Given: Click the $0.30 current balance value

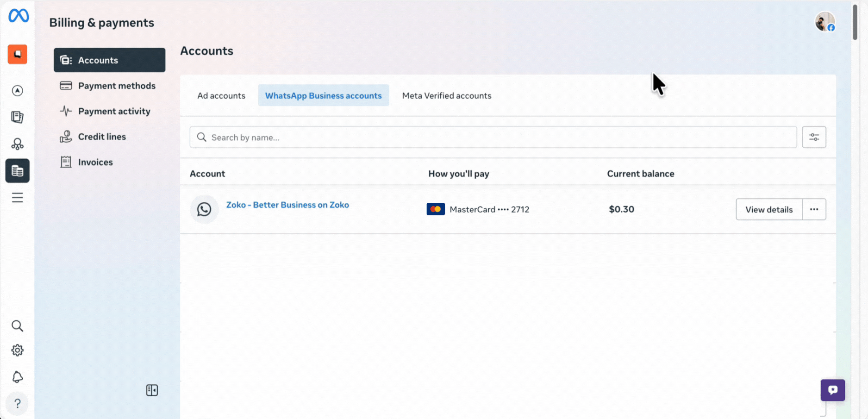Looking at the screenshot, I should tap(621, 209).
